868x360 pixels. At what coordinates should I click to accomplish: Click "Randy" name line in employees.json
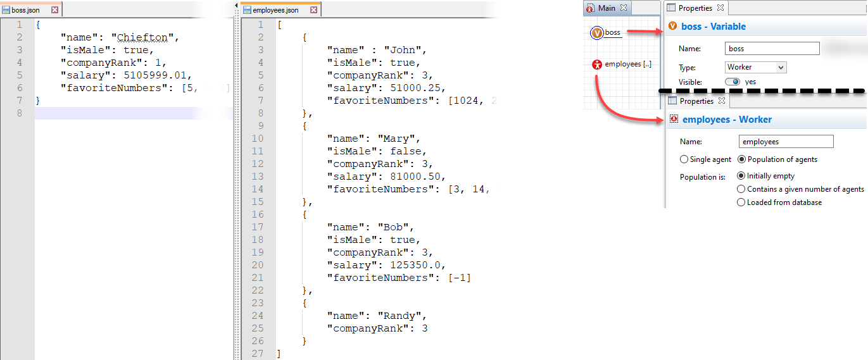[x=377, y=316]
